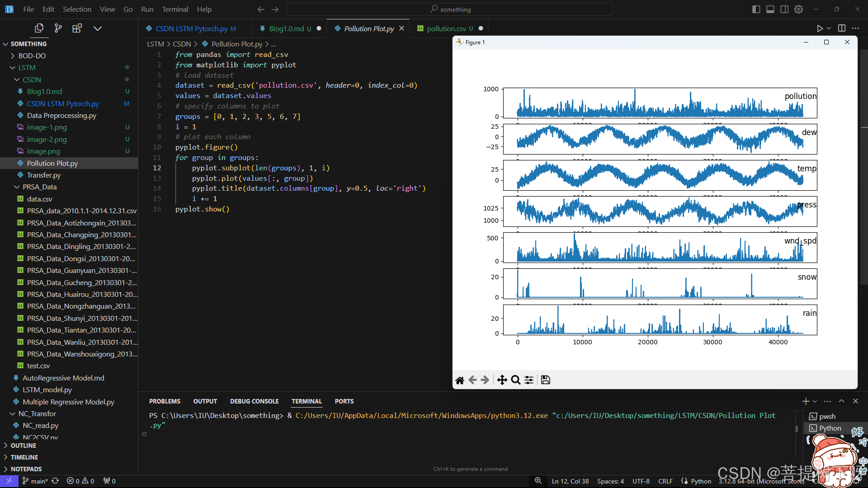Open the Extensions sidebar icon
This screenshot has width=868, height=488.
(77, 28)
